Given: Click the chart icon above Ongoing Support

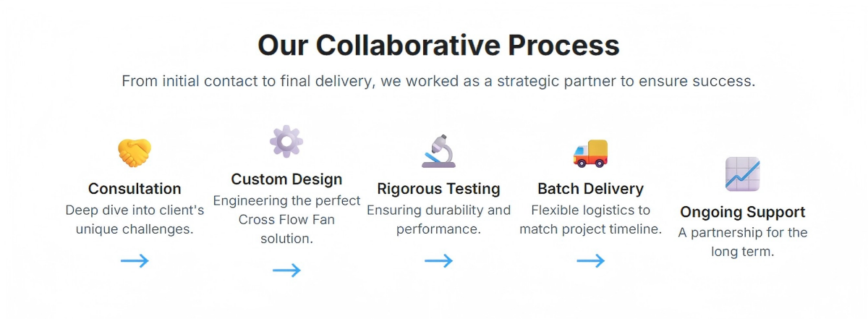Looking at the screenshot, I should click(x=742, y=174).
